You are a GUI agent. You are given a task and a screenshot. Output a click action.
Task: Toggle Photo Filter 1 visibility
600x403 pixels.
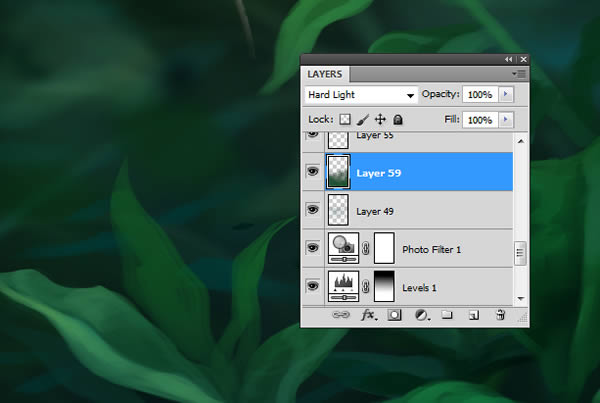coord(313,248)
